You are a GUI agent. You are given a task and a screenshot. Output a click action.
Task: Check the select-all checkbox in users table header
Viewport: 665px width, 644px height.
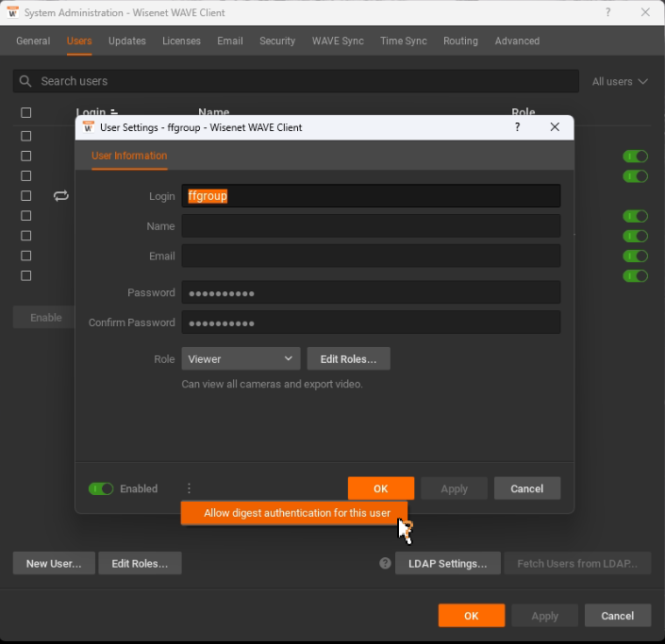(25, 113)
